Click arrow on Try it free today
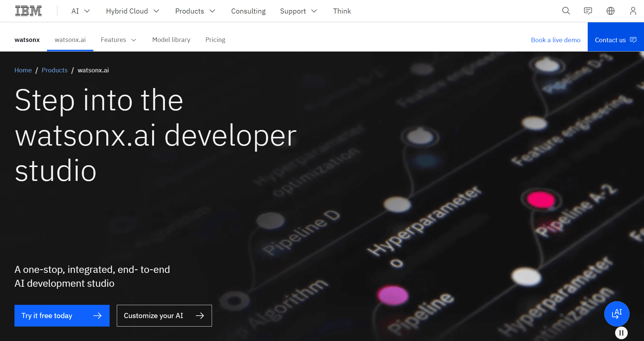 [x=97, y=316]
